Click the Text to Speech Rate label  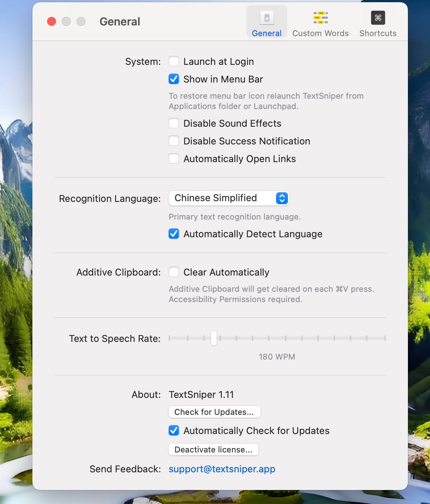click(x=115, y=339)
